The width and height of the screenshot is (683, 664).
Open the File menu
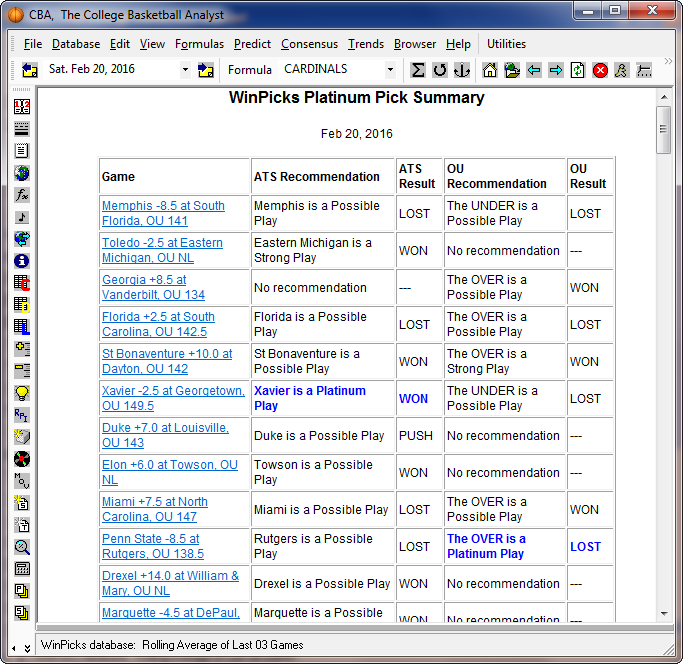[33, 44]
